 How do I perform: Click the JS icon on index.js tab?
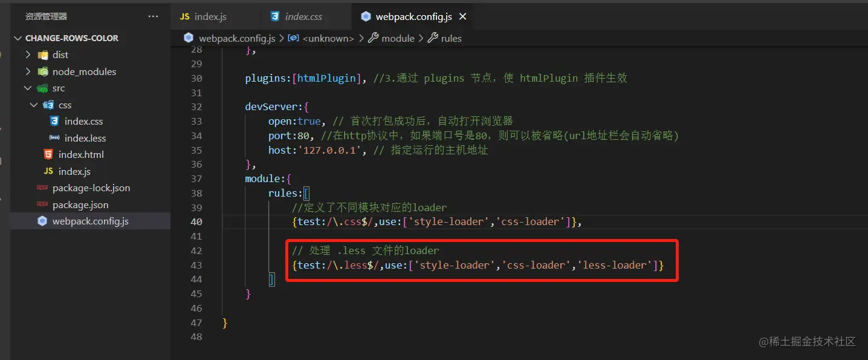tap(185, 16)
